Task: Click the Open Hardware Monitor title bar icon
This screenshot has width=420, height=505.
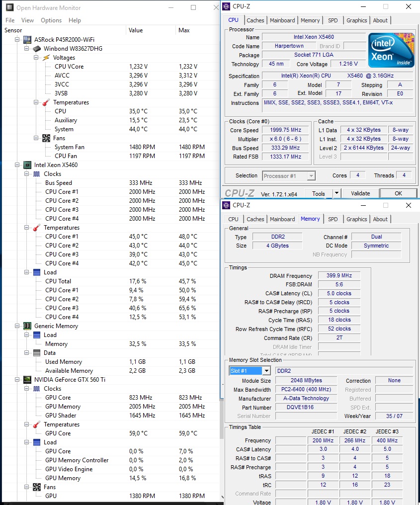Action: coord(10,7)
